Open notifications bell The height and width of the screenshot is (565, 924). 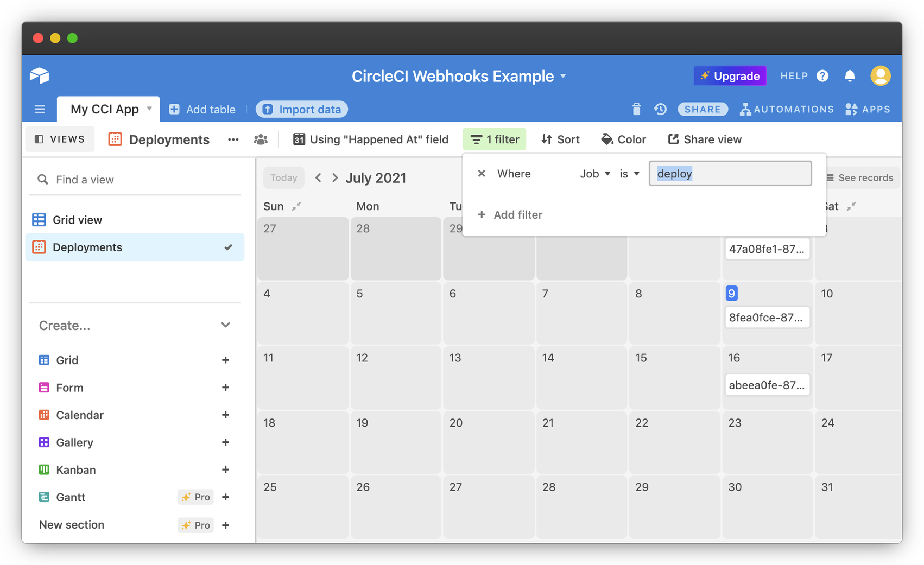tap(850, 76)
